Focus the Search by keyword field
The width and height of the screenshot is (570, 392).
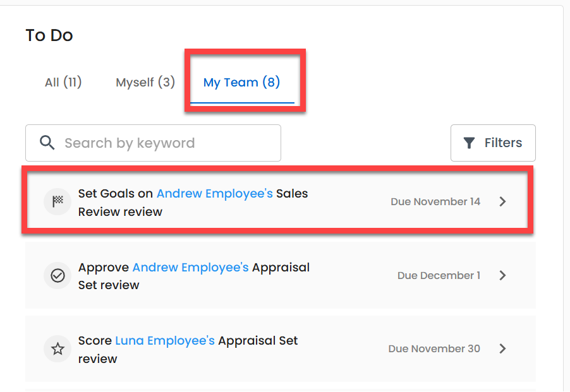(153, 143)
